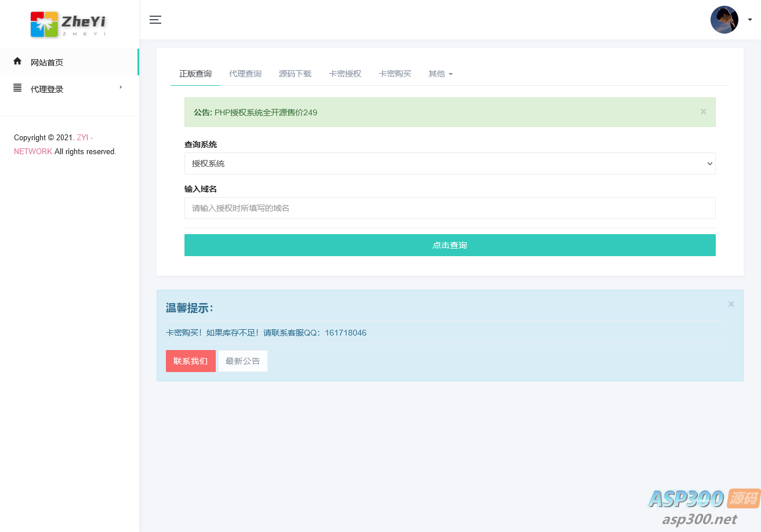Open the 最新公告 button
The width and height of the screenshot is (761, 532).
tap(242, 361)
